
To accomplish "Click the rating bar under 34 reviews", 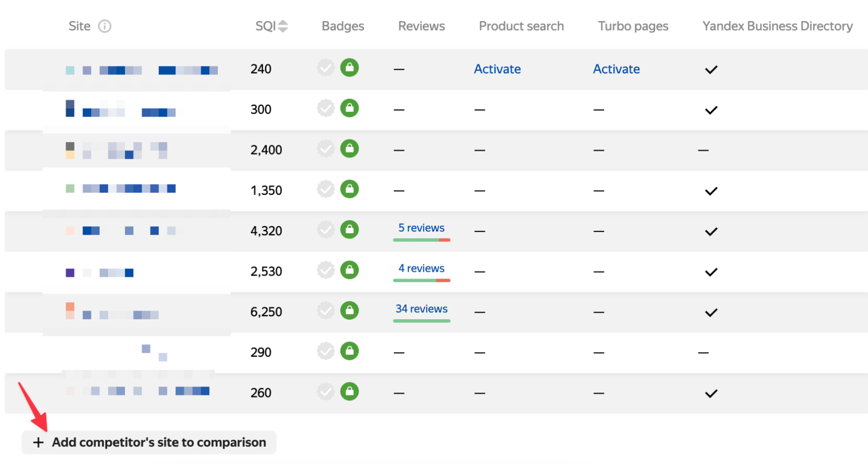I will (x=421, y=321).
